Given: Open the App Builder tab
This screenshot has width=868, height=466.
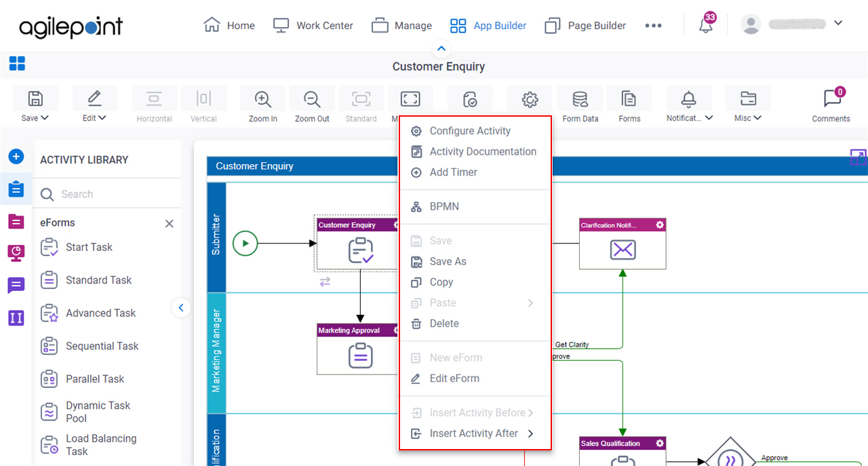Looking at the screenshot, I should pos(488,25).
